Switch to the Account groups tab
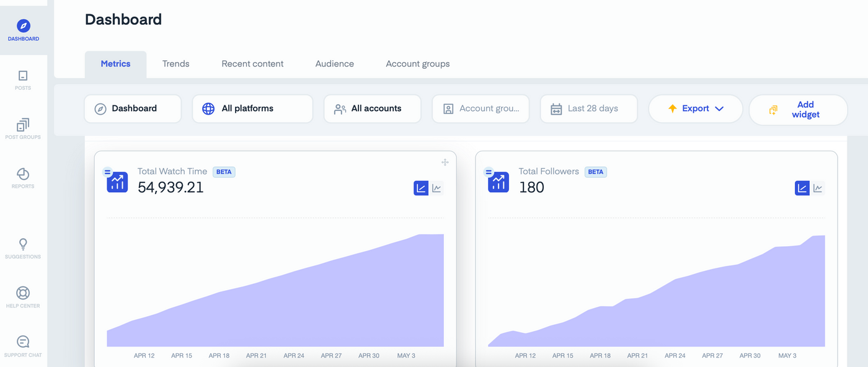868x367 pixels. 418,64
